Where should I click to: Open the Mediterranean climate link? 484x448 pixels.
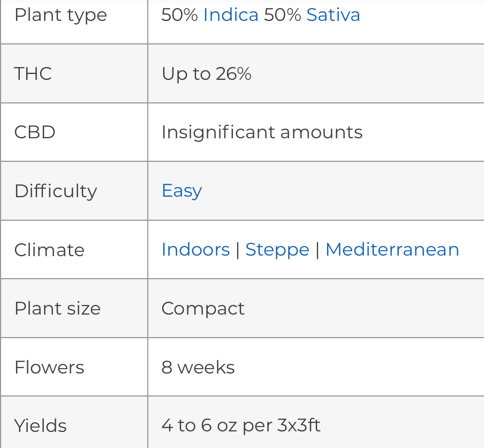[x=392, y=249]
